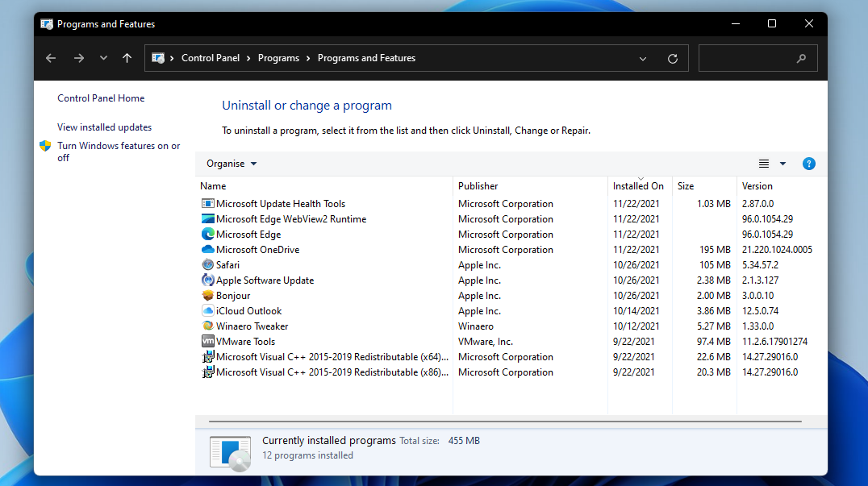Click the 10/14/2021 install date cell
868x486 pixels.
click(x=636, y=311)
